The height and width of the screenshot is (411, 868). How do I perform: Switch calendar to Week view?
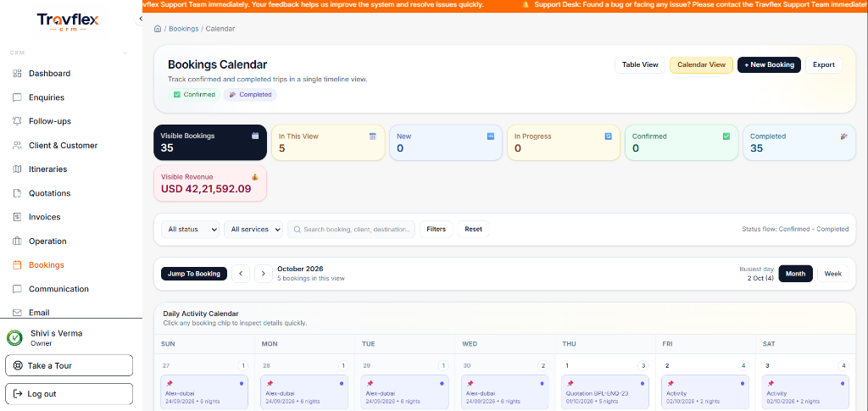pos(832,274)
